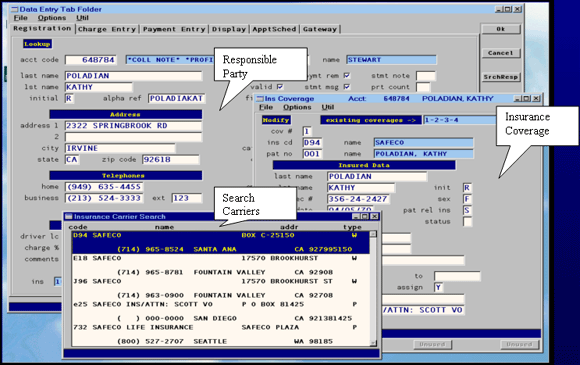The width and height of the screenshot is (580, 365).
Task: Toggle the pymt rem checkbox
Action: tap(347, 75)
